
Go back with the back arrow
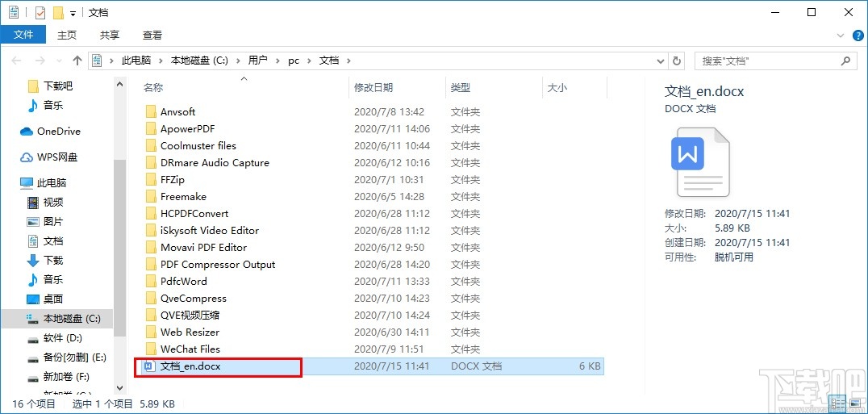[x=16, y=61]
